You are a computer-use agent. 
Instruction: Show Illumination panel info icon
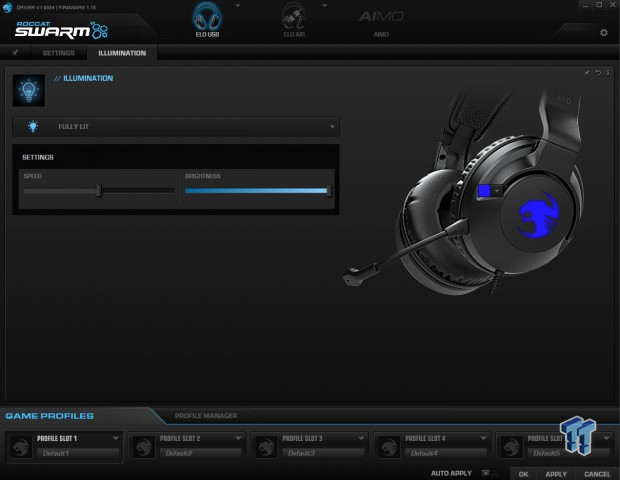click(x=608, y=73)
